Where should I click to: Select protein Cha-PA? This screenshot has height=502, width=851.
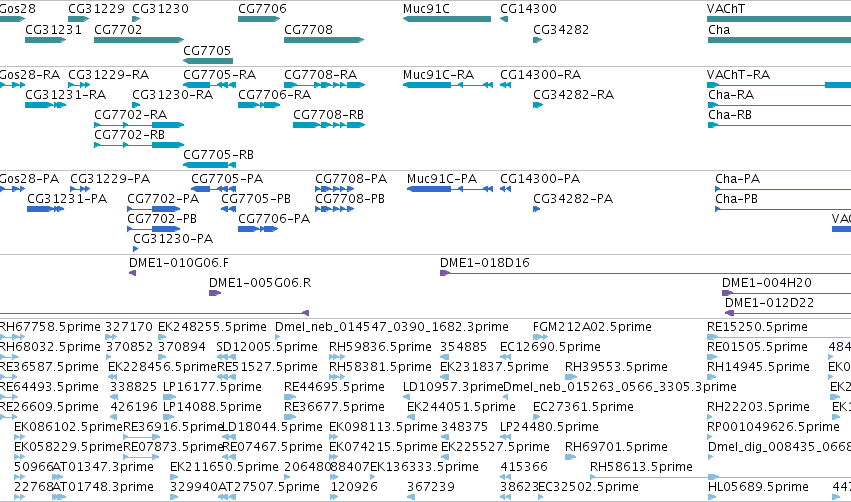(783, 189)
